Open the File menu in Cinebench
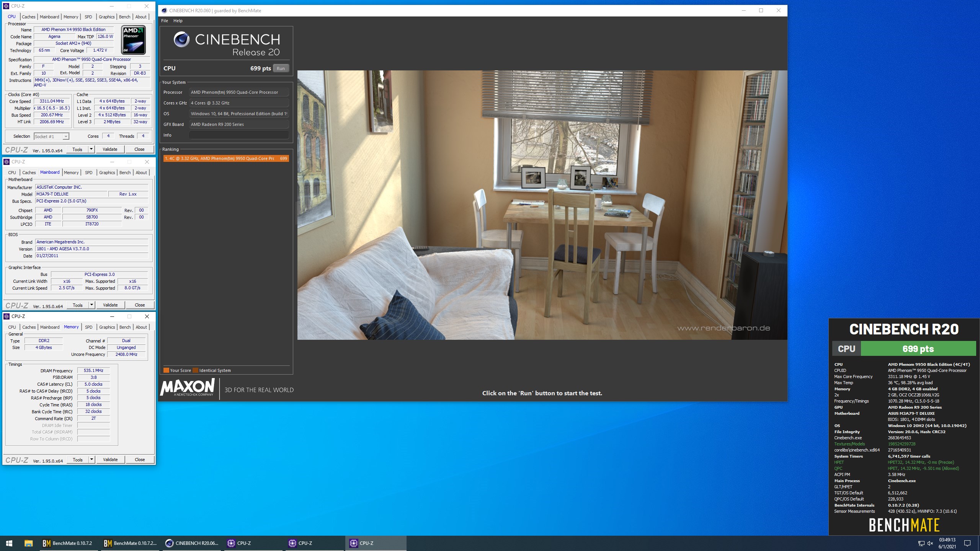Image resolution: width=980 pixels, height=551 pixels. [165, 21]
